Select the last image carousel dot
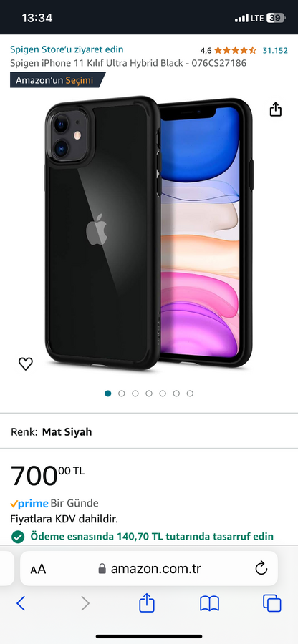This screenshot has height=644, width=298. (190, 394)
